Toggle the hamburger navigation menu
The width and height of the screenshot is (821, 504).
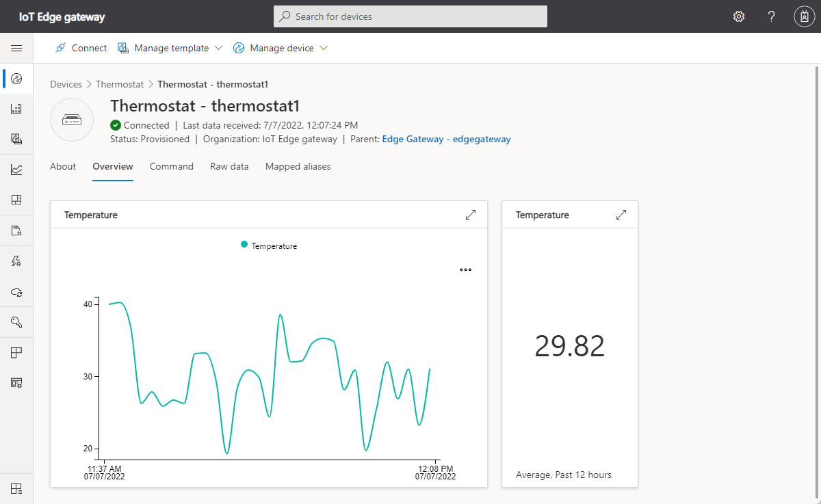click(16, 48)
